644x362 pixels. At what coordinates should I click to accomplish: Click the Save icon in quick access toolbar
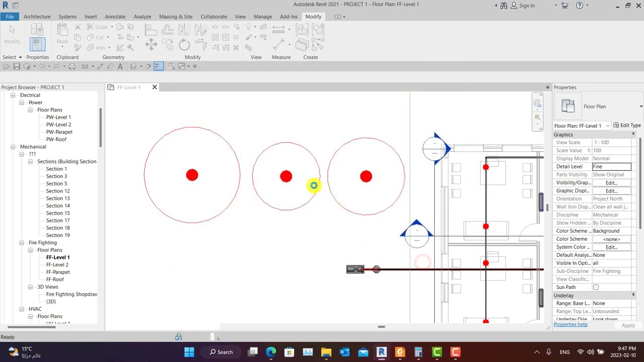coord(17,66)
